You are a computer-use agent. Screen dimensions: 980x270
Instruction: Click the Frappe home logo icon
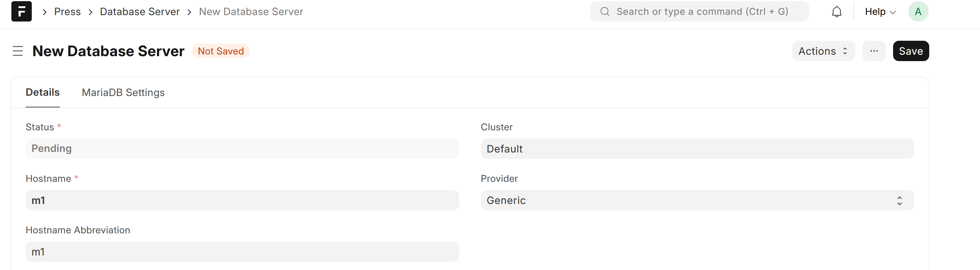(x=21, y=11)
